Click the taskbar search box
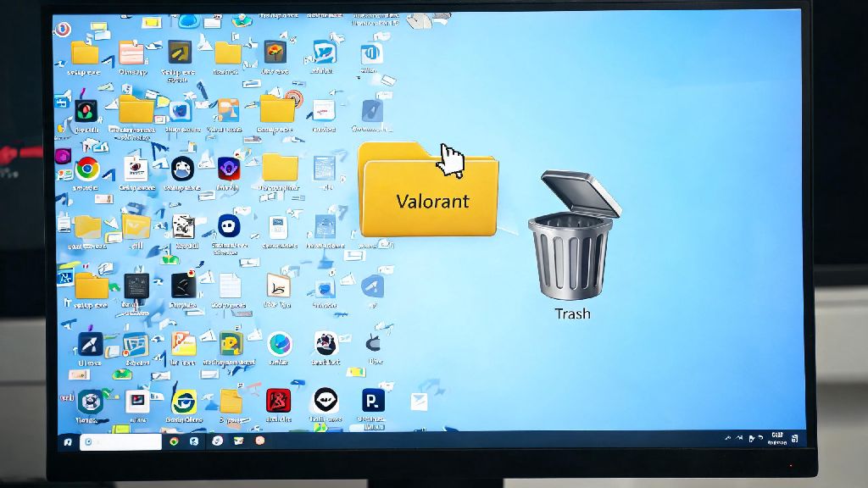The width and height of the screenshot is (868, 488). pyautogui.click(x=120, y=441)
